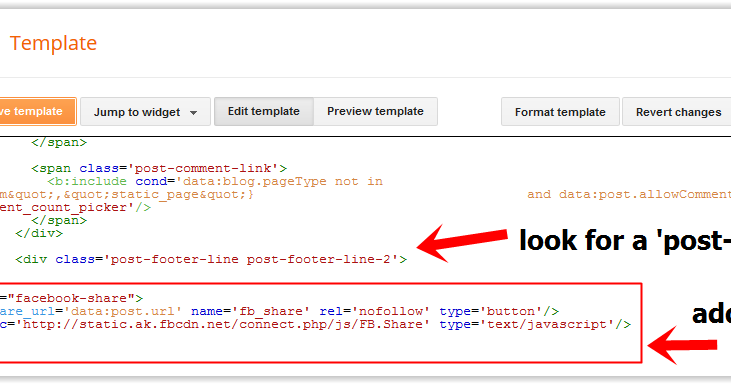
Task: Click the 'ent_count_picker' code line
Action: click(x=76, y=207)
